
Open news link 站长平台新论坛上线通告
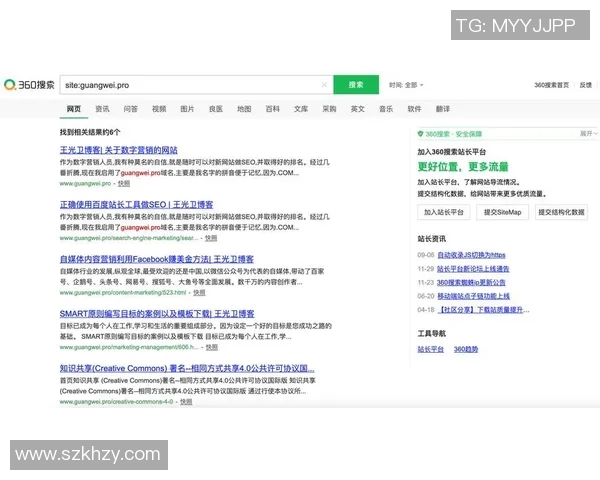473,269
